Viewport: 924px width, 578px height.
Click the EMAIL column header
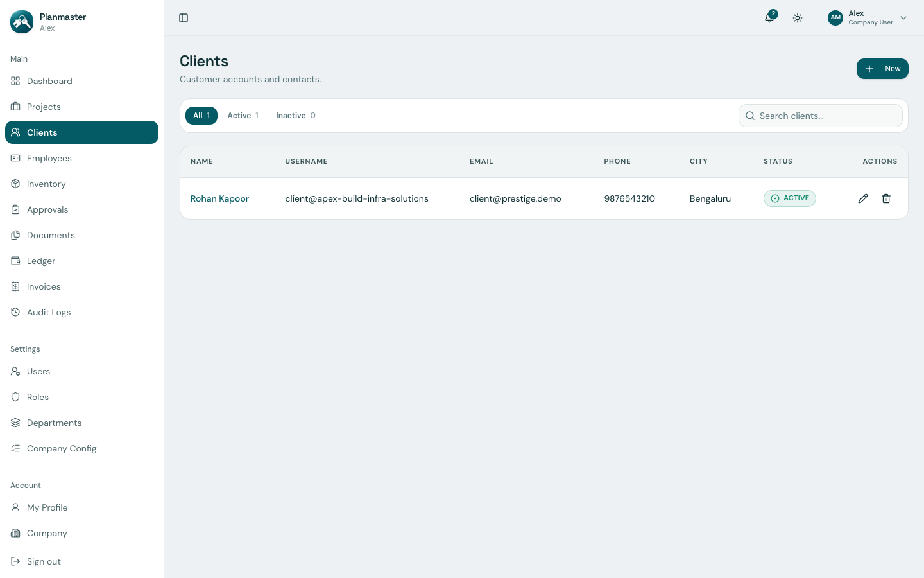[481, 162]
